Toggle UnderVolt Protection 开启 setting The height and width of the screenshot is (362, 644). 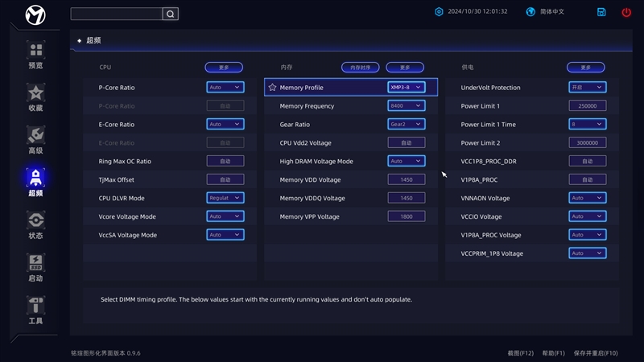pos(587,87)
